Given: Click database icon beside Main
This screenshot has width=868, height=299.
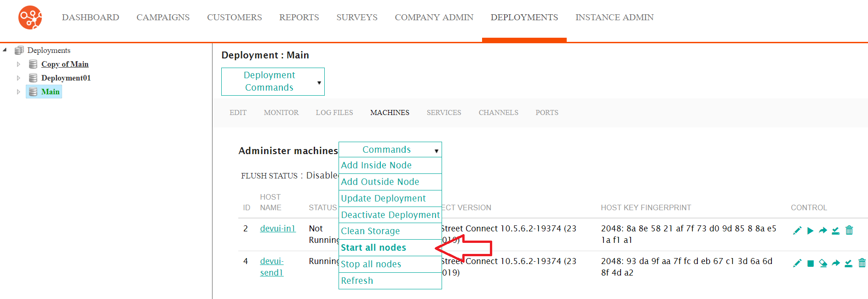Looking at the screenshot, I should click(x=33, y=92).
